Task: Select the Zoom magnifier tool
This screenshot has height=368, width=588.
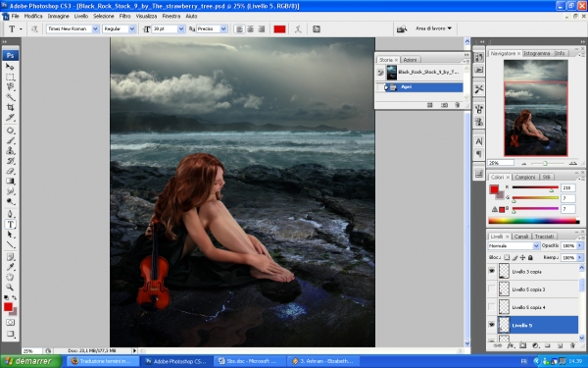Action: click(x=10, y=288)
